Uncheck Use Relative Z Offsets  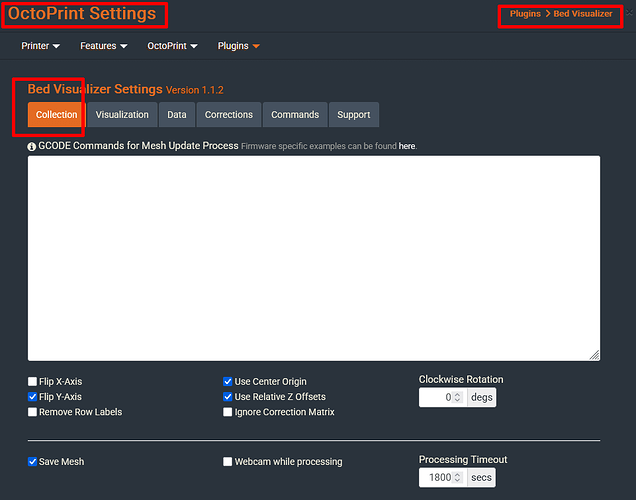[228, 397]
